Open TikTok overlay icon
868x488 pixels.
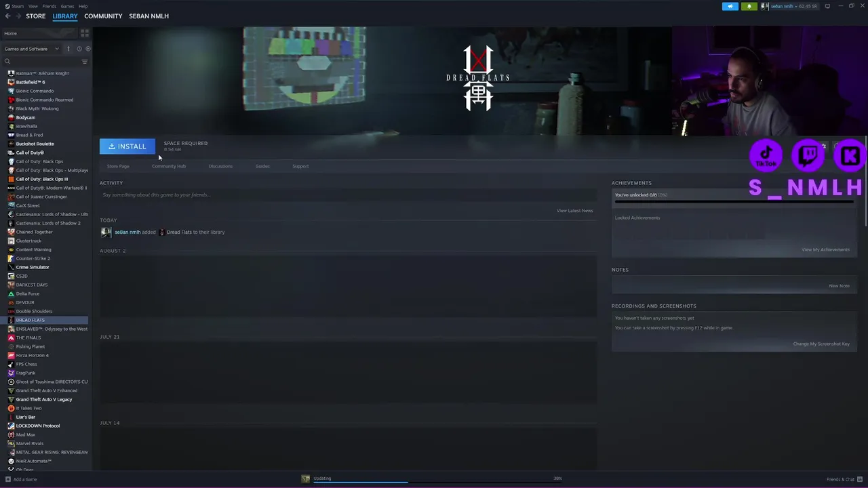[x=766, y=155]
